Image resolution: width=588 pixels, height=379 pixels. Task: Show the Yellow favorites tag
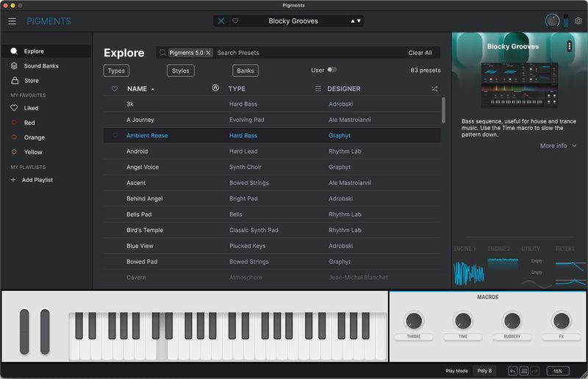coord(26,152)
